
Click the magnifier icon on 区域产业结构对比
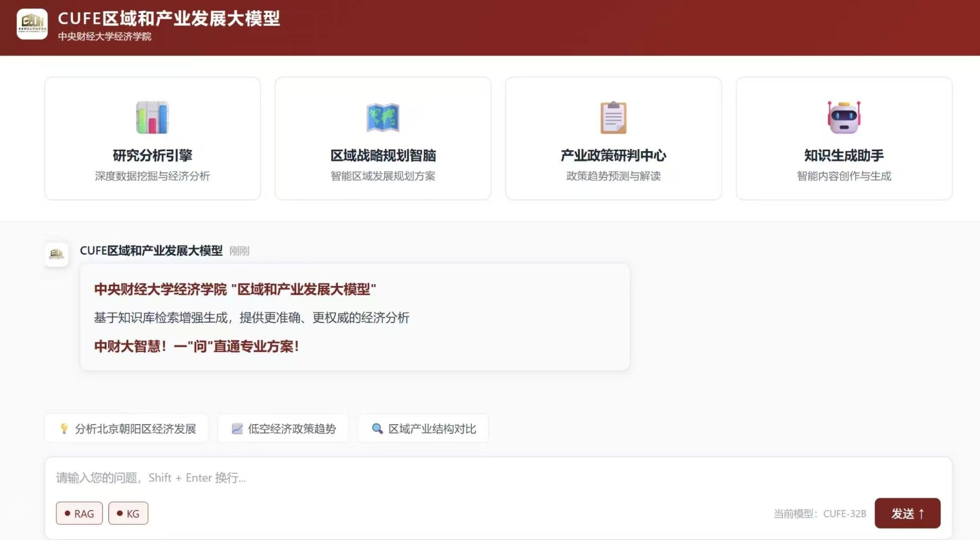pos(377,428)
